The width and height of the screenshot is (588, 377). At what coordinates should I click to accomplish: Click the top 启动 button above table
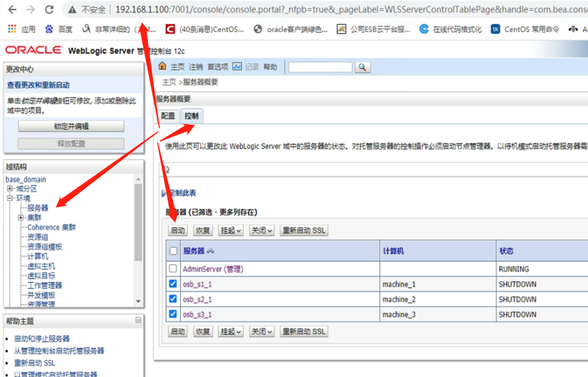tap(178, 230)
